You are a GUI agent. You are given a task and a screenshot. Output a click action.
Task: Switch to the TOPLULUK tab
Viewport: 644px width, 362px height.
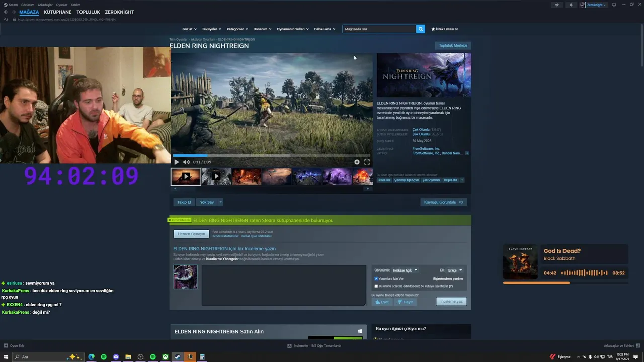pyautogui.click(x=88, y=12)
